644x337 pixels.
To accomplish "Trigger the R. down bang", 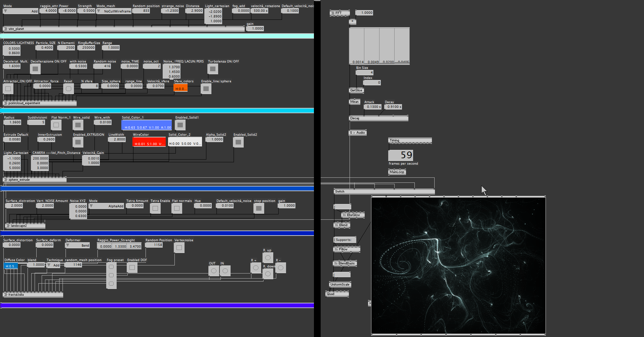I will pos(268,274).
